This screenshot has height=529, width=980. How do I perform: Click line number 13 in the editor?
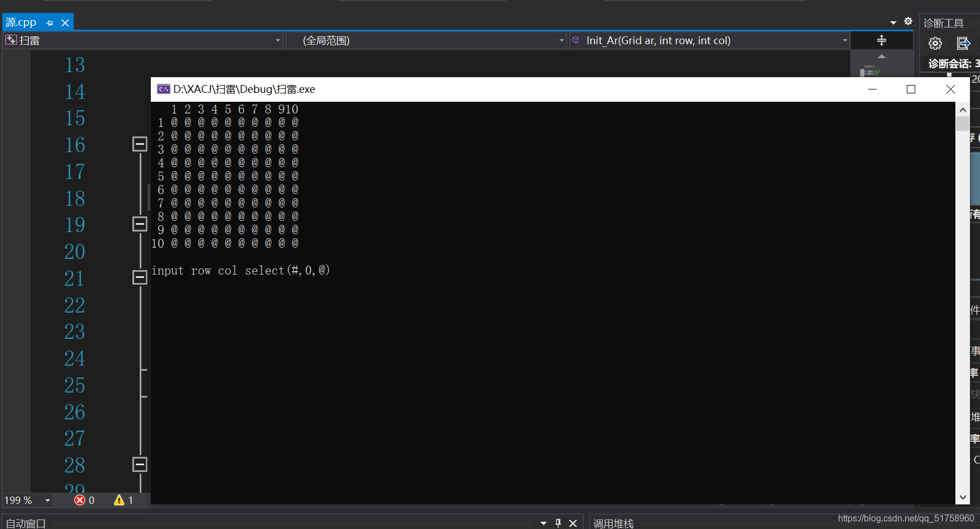75,65
